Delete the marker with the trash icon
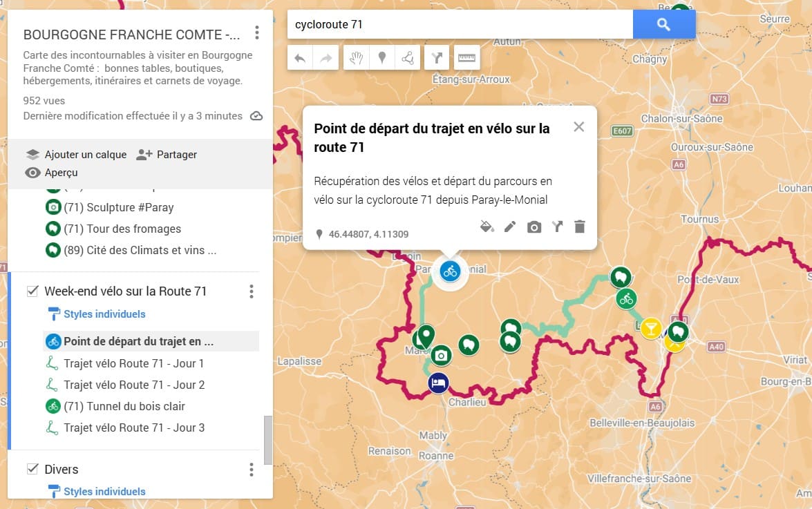Viewport: 812px width, 509px height. (x=580, y=226)
